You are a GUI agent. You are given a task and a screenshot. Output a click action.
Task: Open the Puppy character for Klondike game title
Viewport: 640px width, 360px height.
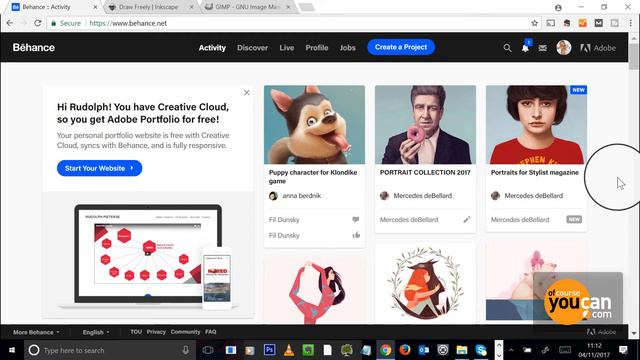[x=313, y=177]
